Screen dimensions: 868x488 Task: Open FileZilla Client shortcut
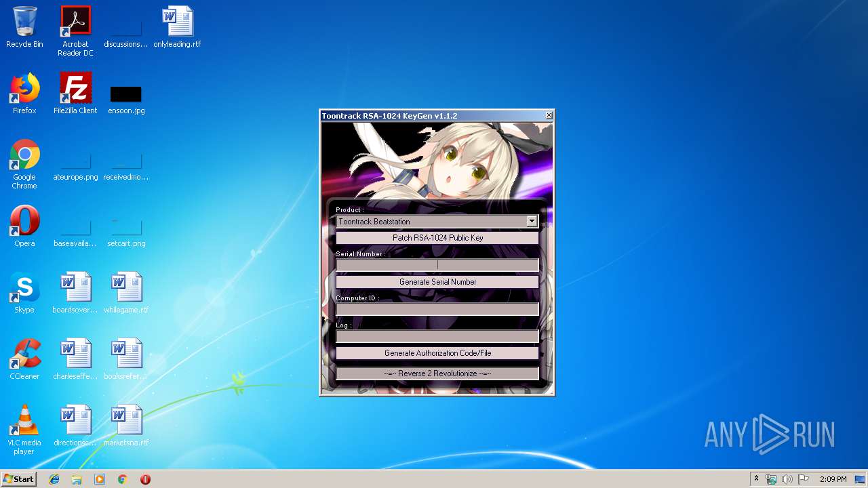pos(75,94)
